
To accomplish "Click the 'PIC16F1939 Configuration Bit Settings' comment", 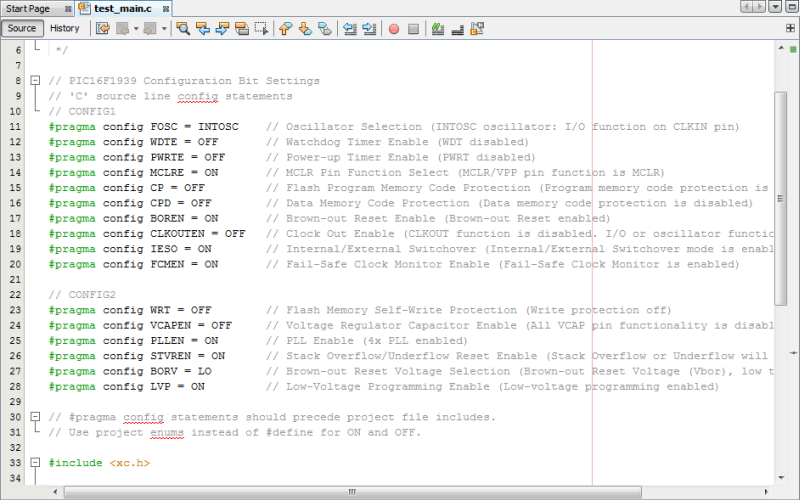I will 184,81.
